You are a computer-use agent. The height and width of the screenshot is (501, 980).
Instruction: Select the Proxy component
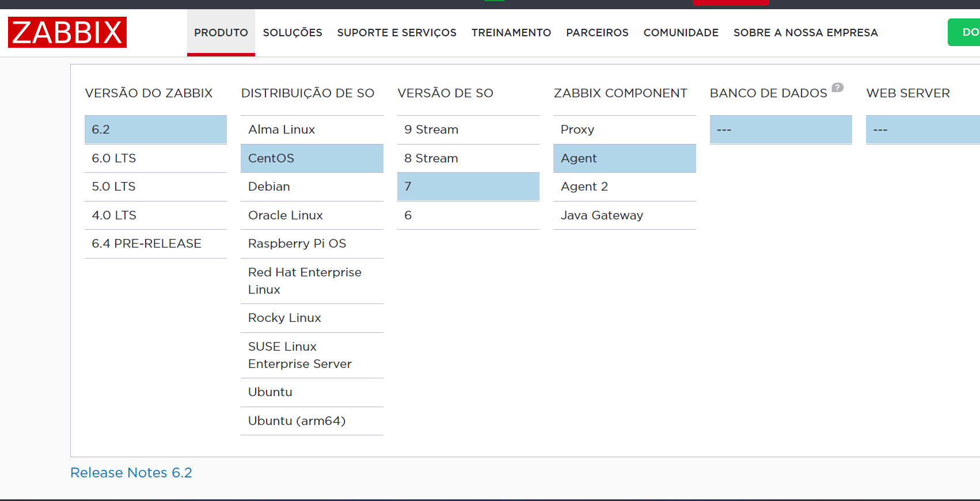point(625,130)
